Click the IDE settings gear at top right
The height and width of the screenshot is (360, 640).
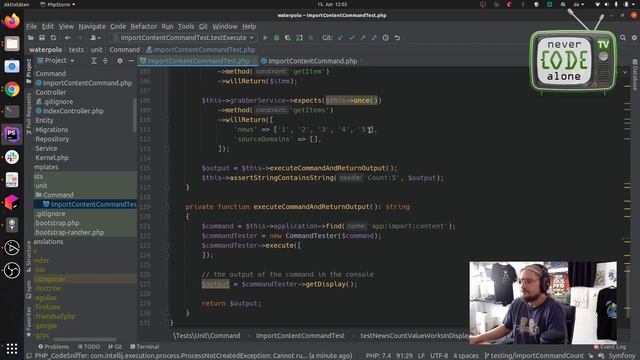tap(634, 38)
